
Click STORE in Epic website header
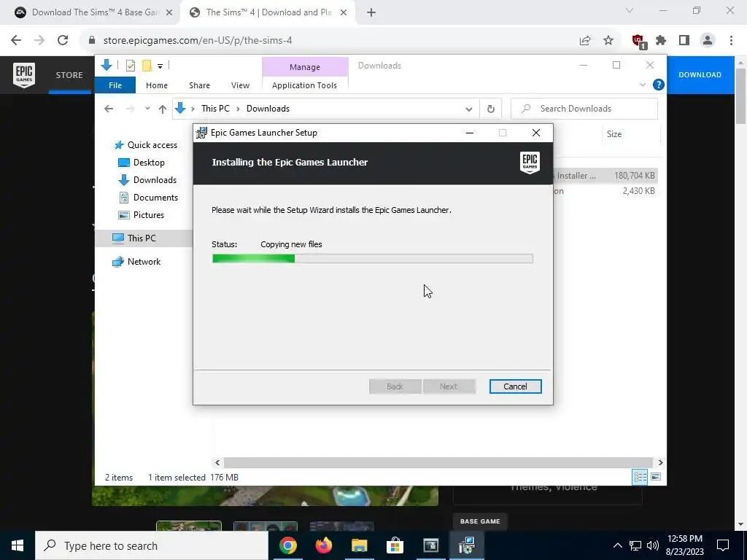point(69,75)
